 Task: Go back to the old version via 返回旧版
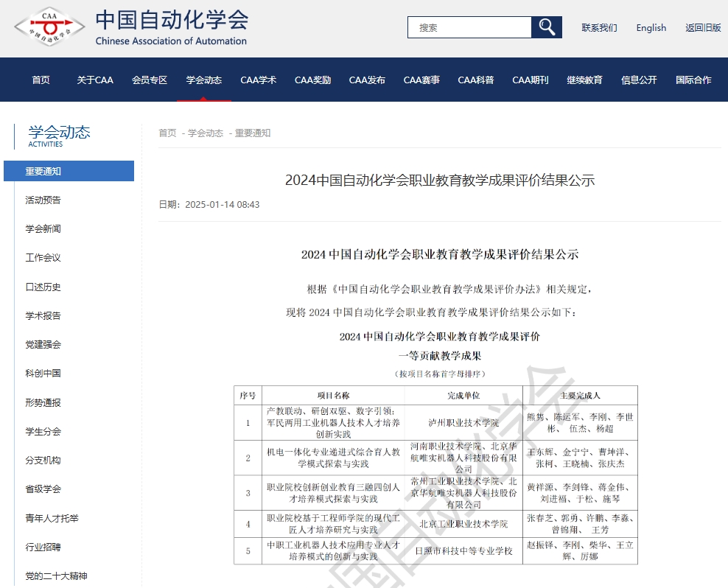point(703,28)
